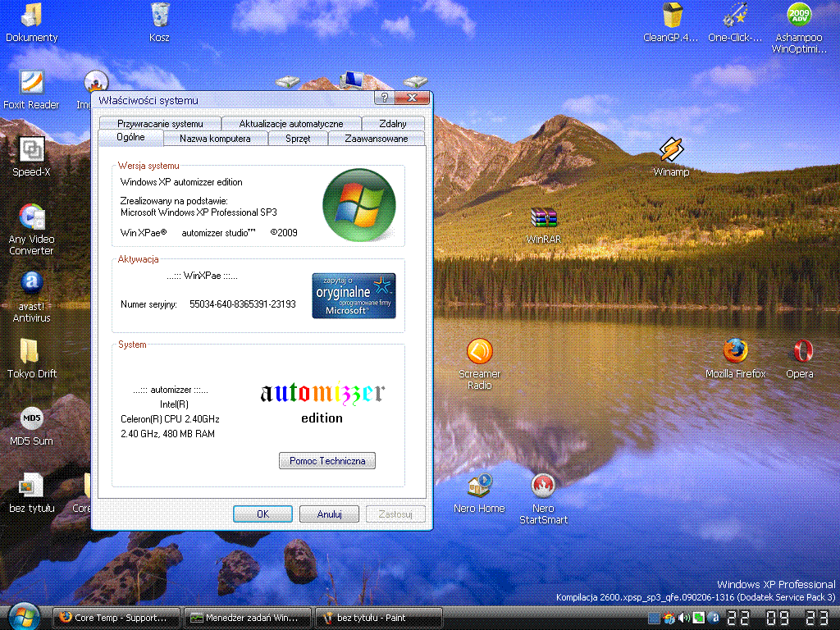The image size is (840, 630).
Task: Open the volume speaker icon in the system tray
Action: pos(684,618)
